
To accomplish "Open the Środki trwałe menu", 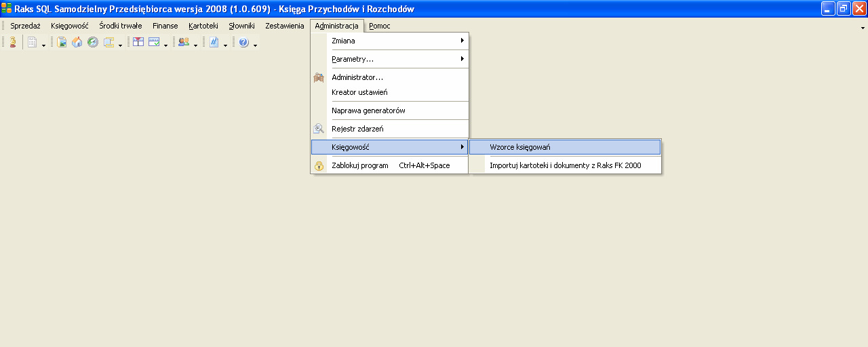I will pos(121,26).
